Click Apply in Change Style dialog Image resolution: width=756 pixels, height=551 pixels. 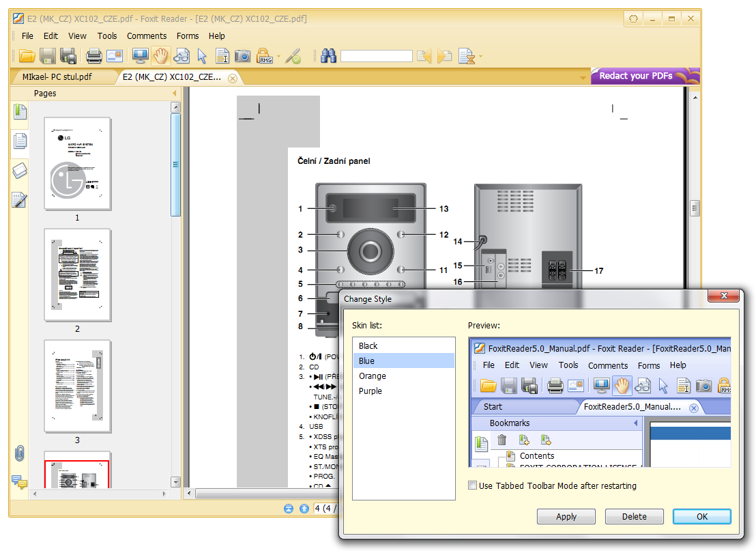566,516
